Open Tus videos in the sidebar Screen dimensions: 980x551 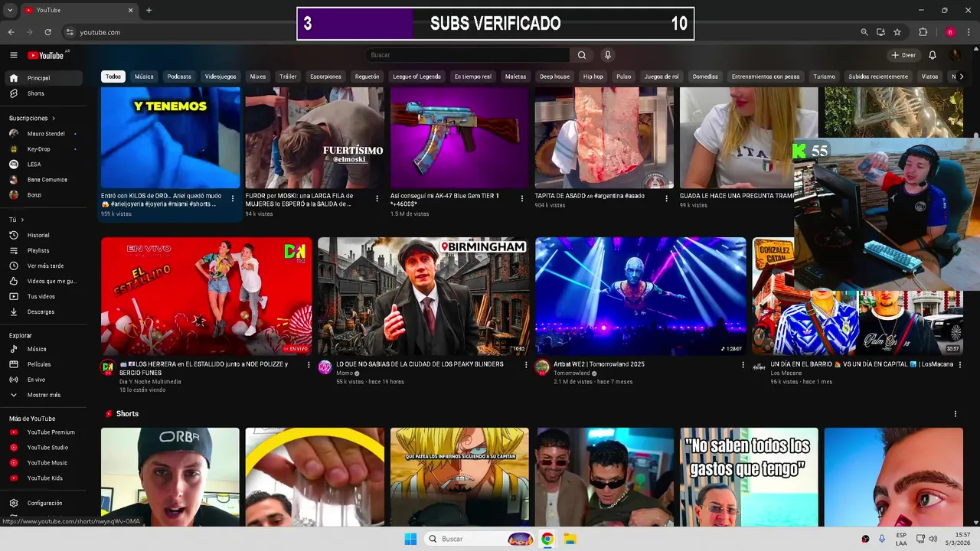[x=42, y=296]
